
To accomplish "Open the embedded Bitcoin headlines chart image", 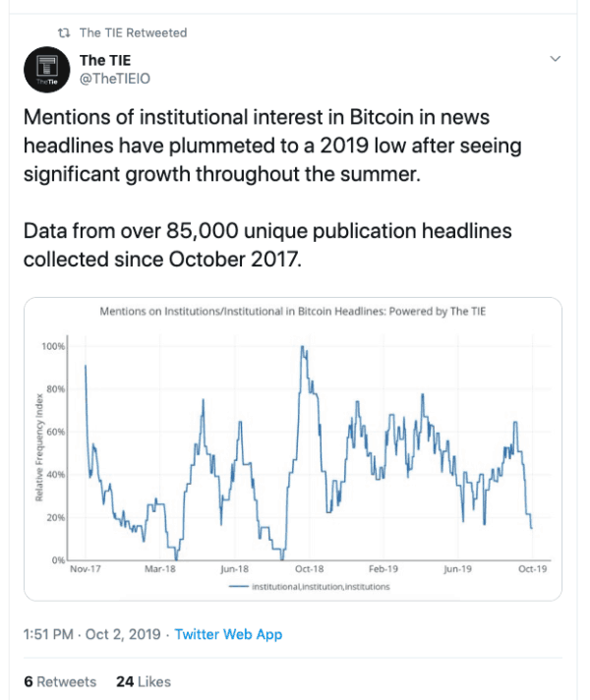I will (x=293, y=447).
